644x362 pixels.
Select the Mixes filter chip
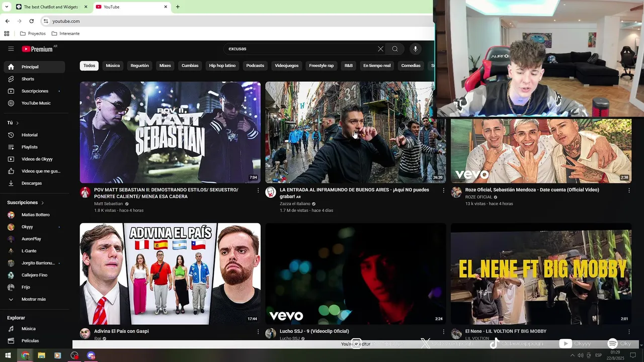[x=165, y=65]
